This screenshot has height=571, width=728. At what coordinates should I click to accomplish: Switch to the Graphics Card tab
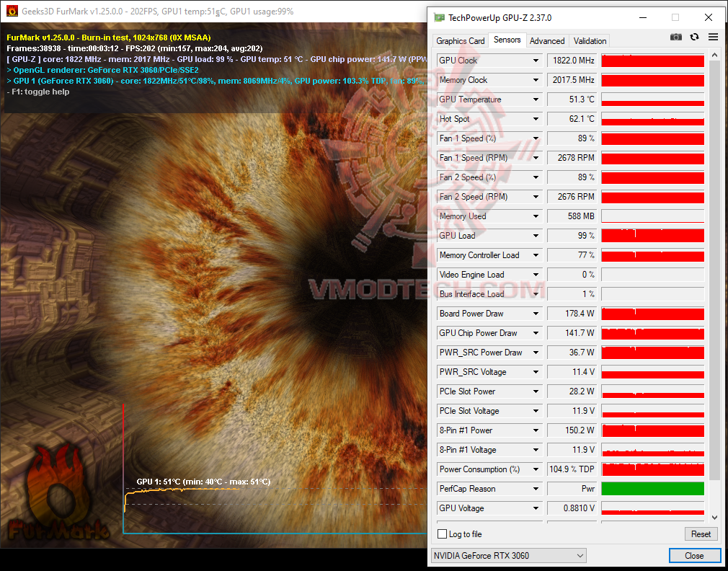(x=460, y=41)
